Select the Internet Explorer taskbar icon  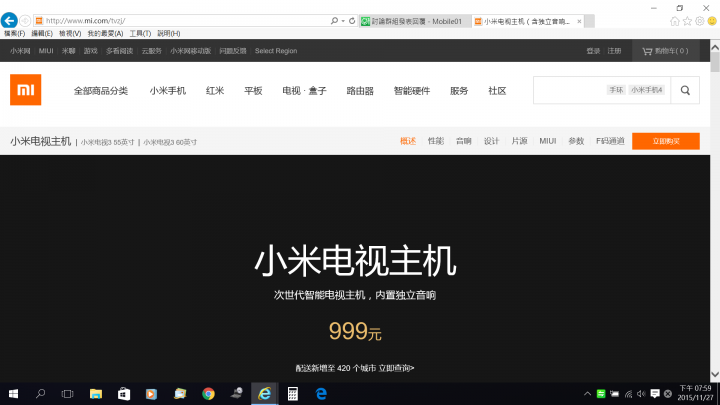(264, 394)
